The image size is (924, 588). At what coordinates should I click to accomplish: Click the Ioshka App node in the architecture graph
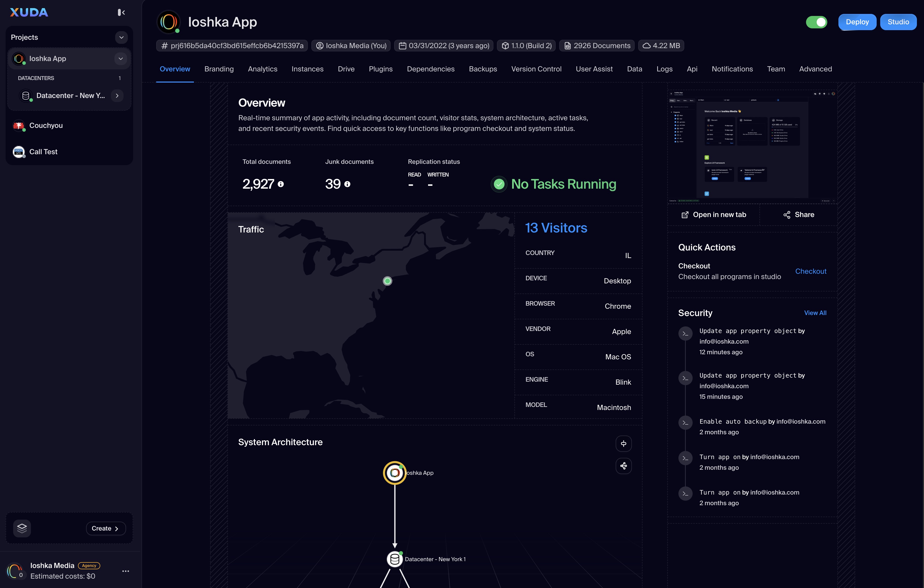pyautogui.click(x=394, y=473)
